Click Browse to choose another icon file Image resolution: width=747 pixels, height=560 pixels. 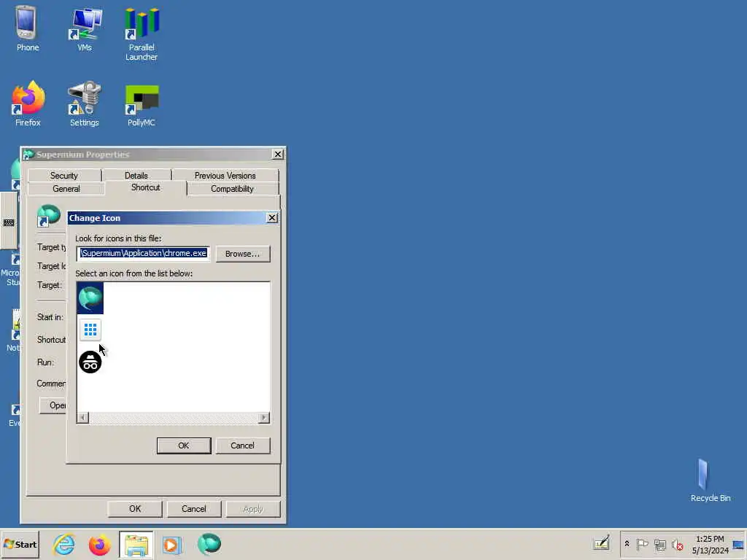pyautogui.click(x=242, y=254)
